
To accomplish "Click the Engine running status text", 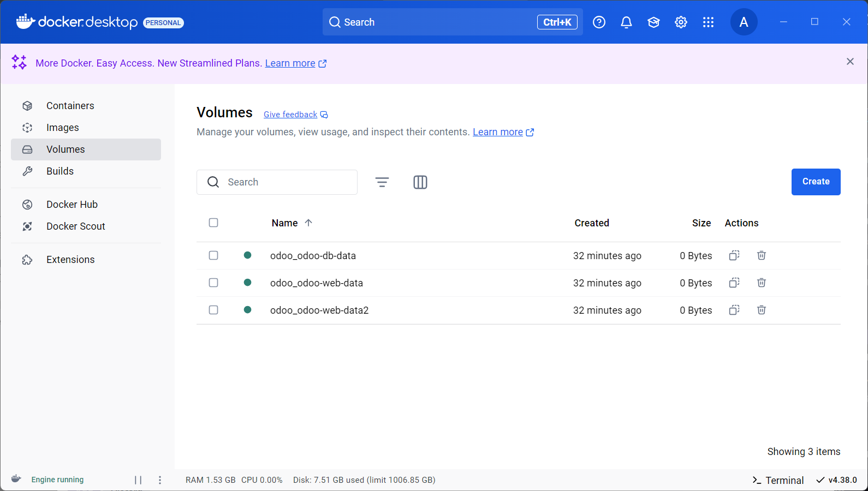I will (x=57, y=480).
